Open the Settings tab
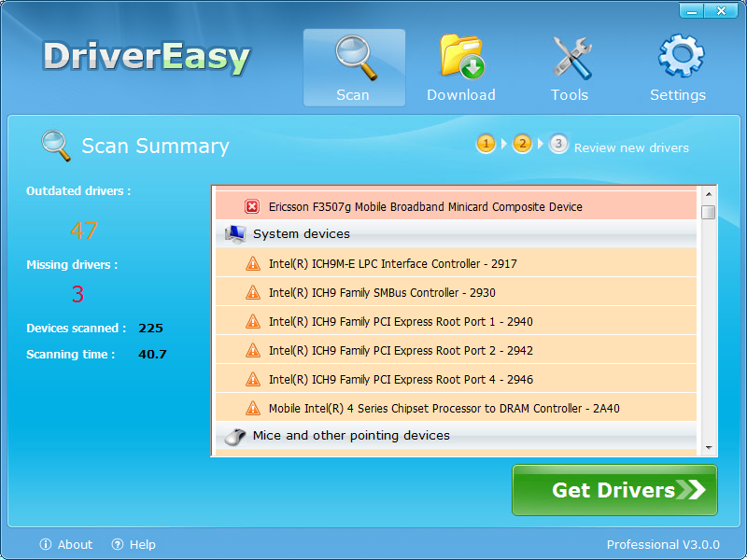Viewport: 747px width, 560px height. [678, 67]
